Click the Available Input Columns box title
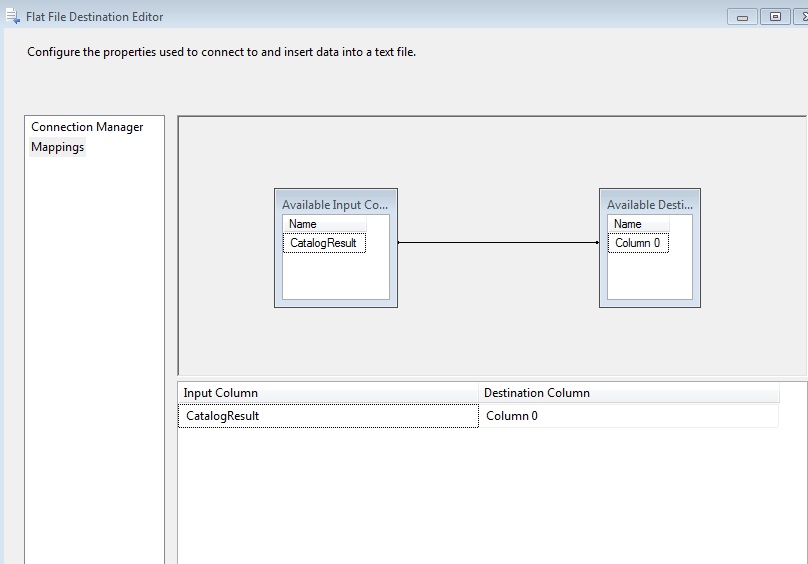Screen dimensions: 808x564 coord(335,204)
